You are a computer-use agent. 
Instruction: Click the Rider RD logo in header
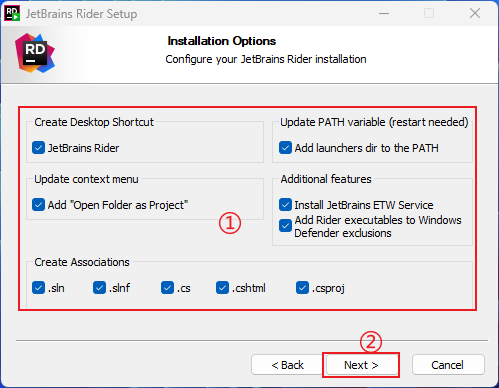click(x=35, y=53)
